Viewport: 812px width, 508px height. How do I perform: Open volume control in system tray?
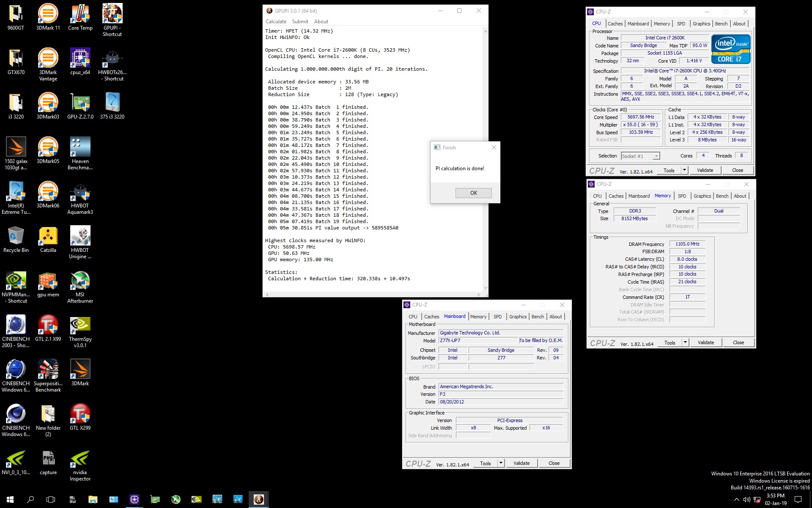(747, 500)
